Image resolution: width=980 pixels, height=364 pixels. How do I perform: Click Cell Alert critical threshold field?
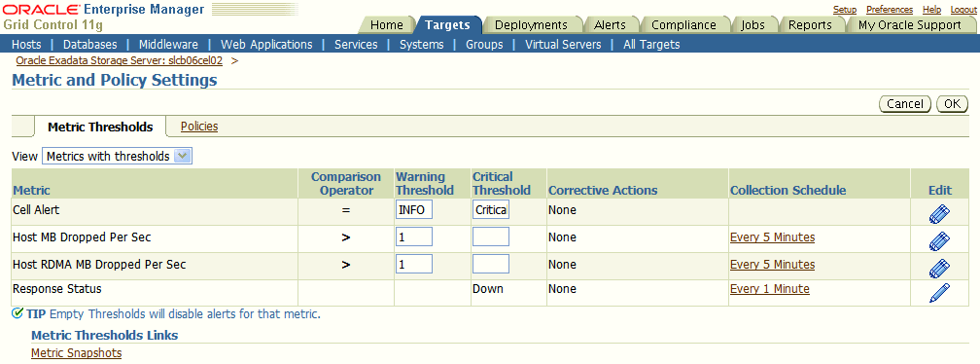pos(491,209)
